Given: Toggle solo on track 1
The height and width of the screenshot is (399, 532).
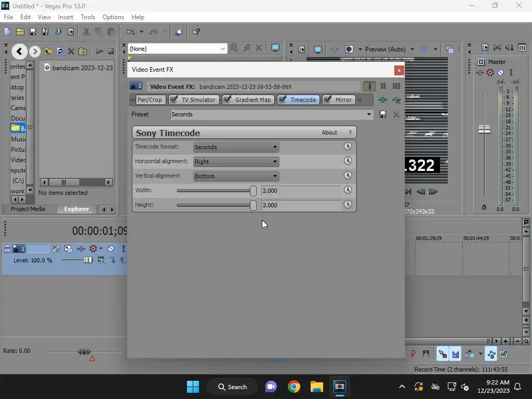Looking at the screenshot, I should (123, 249).
